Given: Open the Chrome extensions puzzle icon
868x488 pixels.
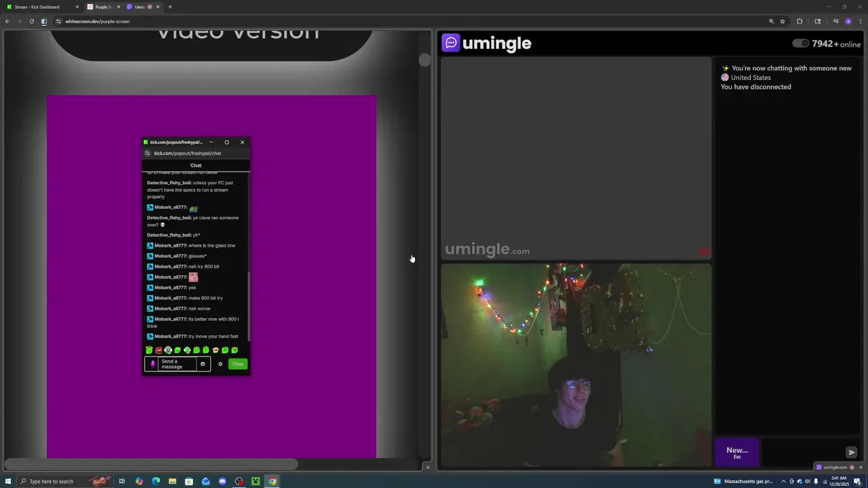Looking at the screenshot, I should coord(800,21).
